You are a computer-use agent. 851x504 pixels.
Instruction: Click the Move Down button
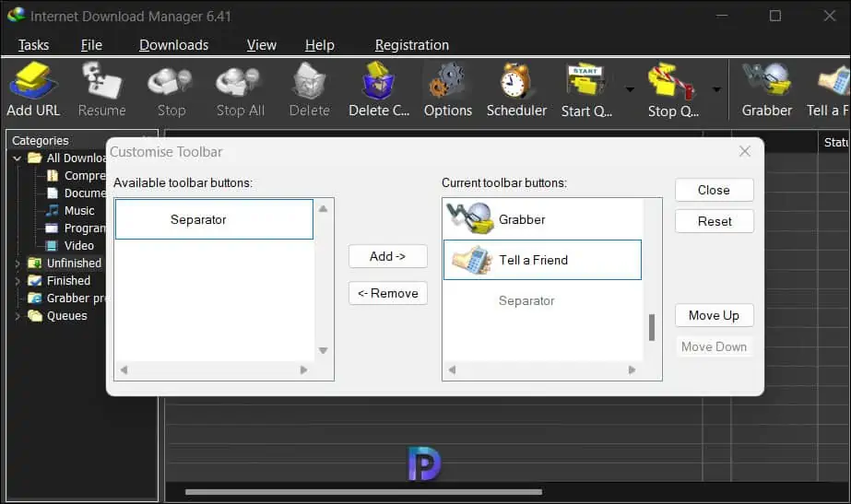tap(715, 346)
